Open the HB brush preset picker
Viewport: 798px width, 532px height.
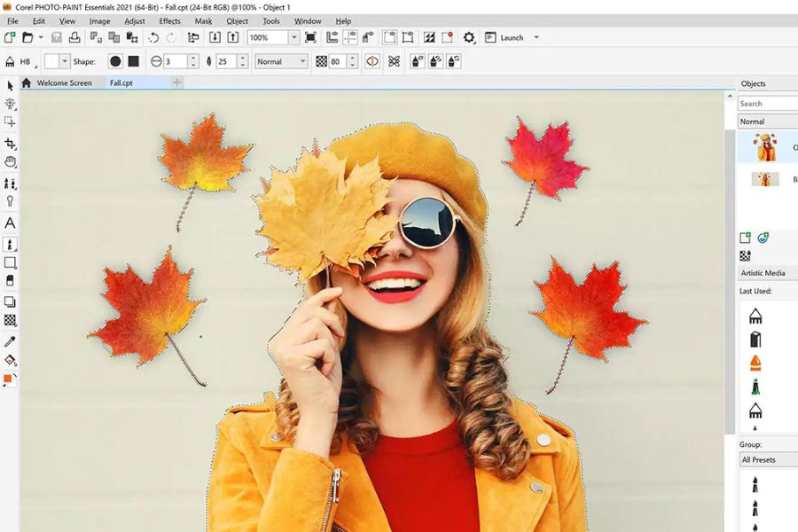click(20, 61)
